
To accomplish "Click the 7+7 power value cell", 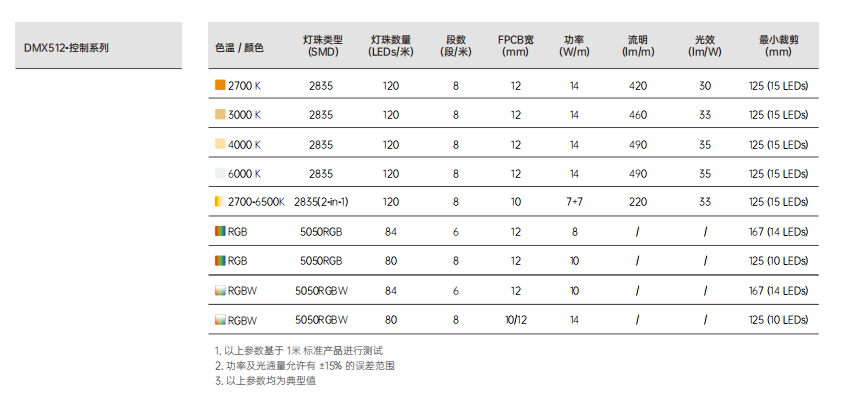I will [x=574, y=202].
